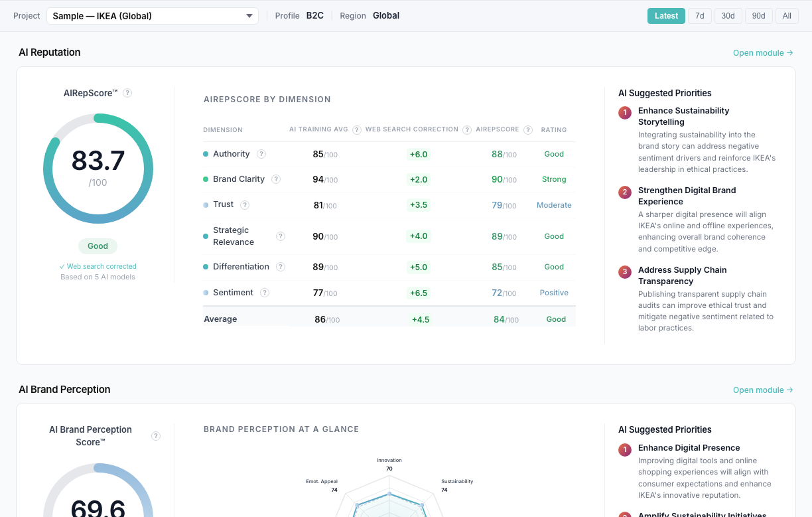812x517 pixels.
Task: Click the +5.0 correction badge for Differentiation
Action: (419, 267)
